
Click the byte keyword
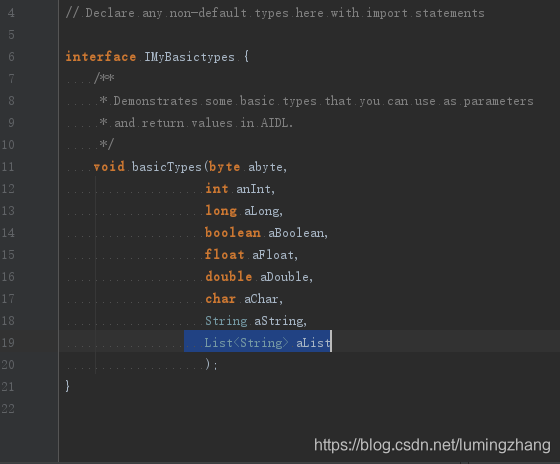click(x=225, y=167)
